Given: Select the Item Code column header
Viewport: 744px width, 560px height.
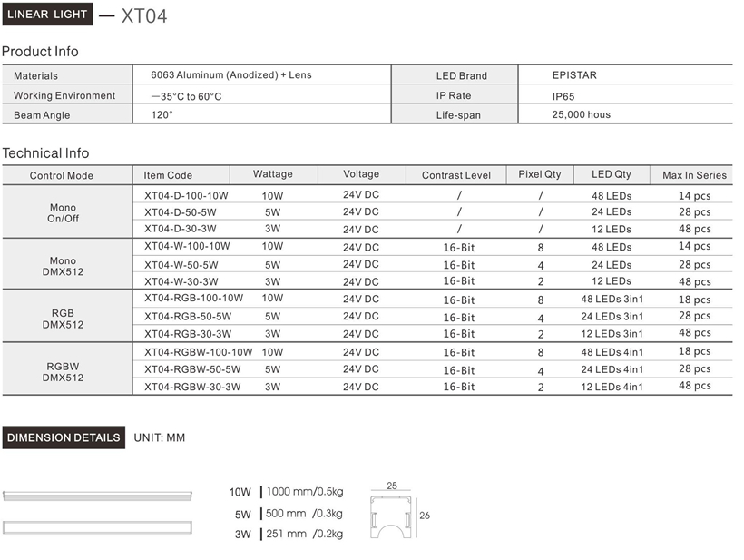Looking at the screenshot, I should (168, 175).
